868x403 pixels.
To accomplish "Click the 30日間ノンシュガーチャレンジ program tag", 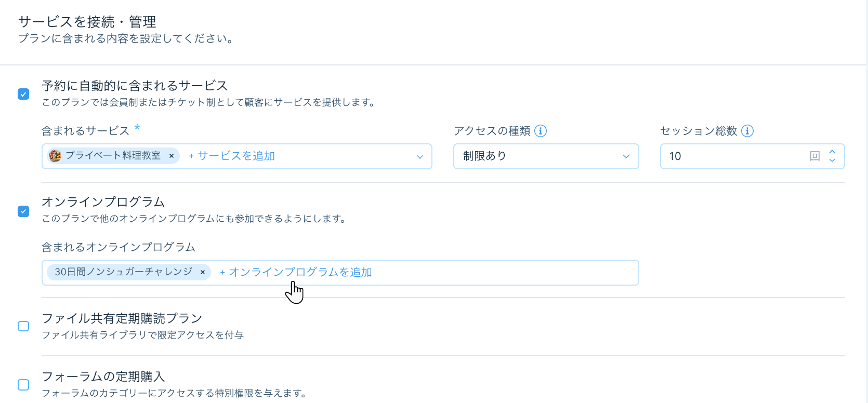I will pyautogui.click(x=123, y=272).
